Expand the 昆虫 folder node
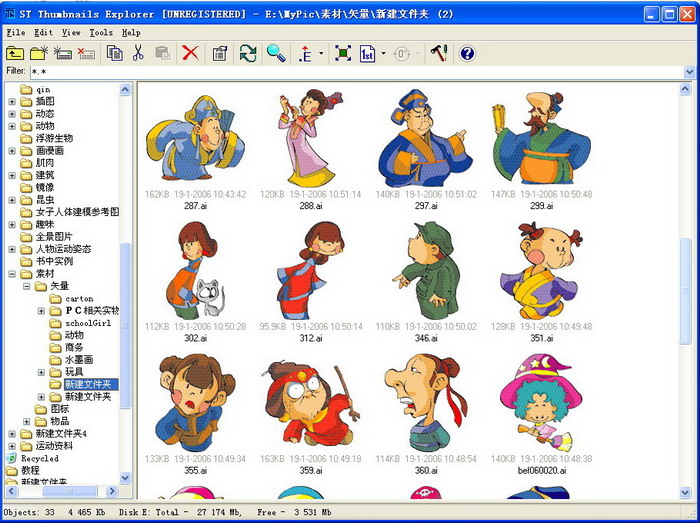Image resolution: width=700 pixels, height=523 pixels. (x=12, y=200)
